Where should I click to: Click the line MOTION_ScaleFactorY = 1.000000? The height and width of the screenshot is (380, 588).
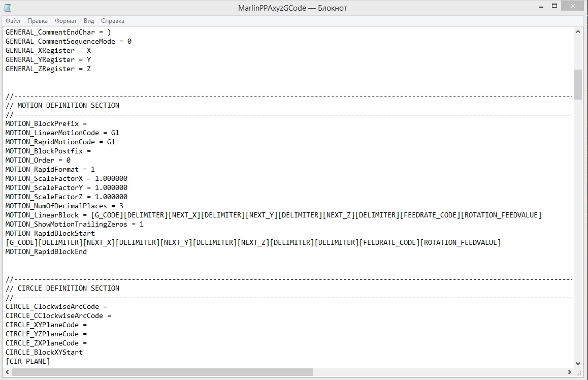(67, 187)
